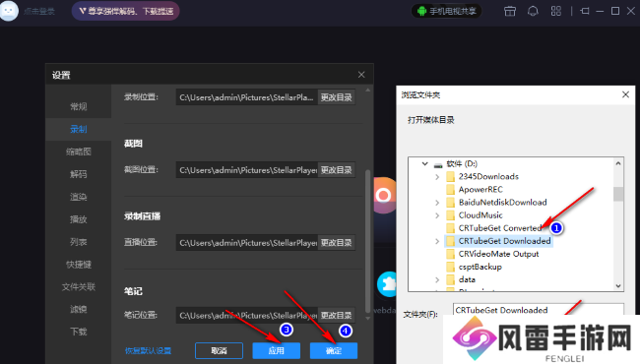The image size is (640, 364).
Task: Click the cyan puzzle-piece plugin icon
Action: [x=387, y=283]
